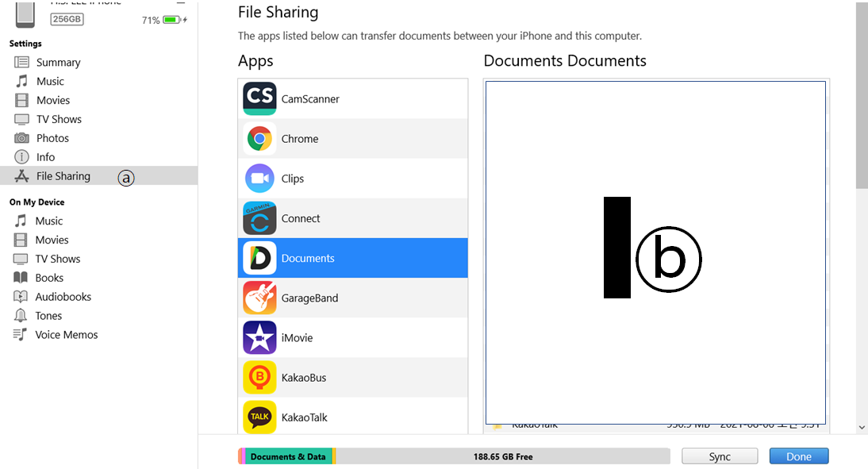The image size is (868, 469).
Task: Click the 71% battery indicator
Action: coord(164,20)
